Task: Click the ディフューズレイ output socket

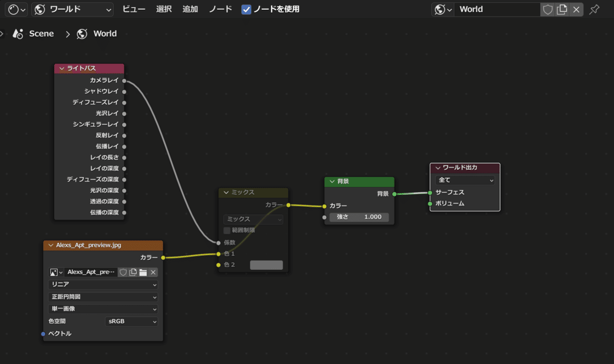Action: pos(124,102)
